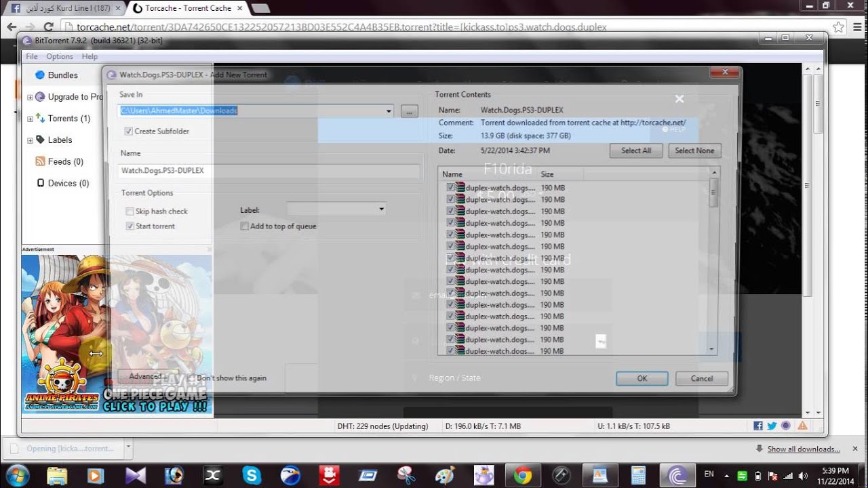Enable the Skip hash check option
868x488 pixels.
coord(130,211)
